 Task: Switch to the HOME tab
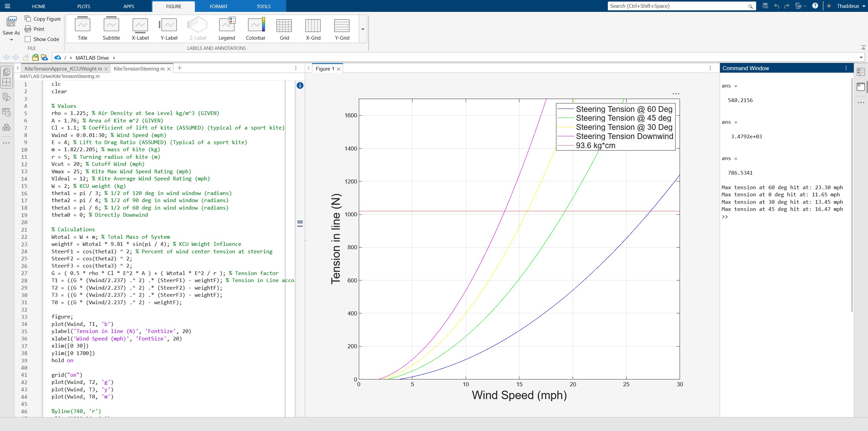click(x=39, y=6)
